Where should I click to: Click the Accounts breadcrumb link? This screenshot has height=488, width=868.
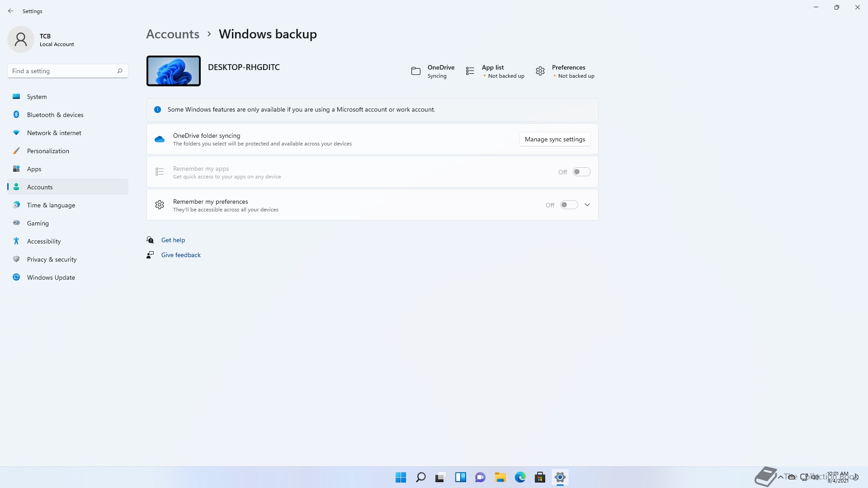click(x=173, y=34)
